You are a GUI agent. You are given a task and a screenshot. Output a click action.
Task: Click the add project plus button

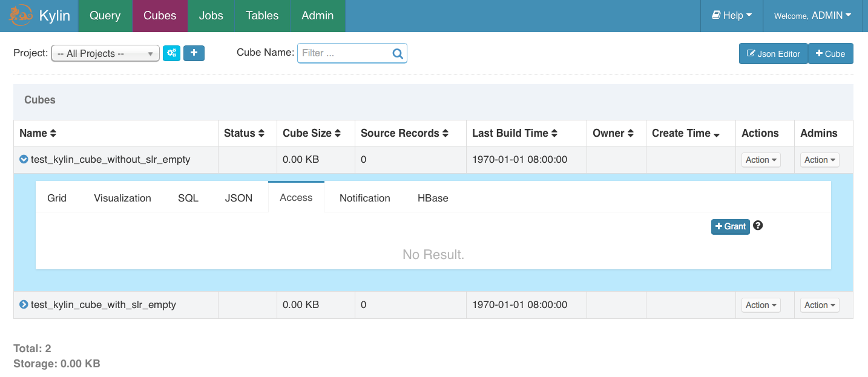click(x=194, y=53)
